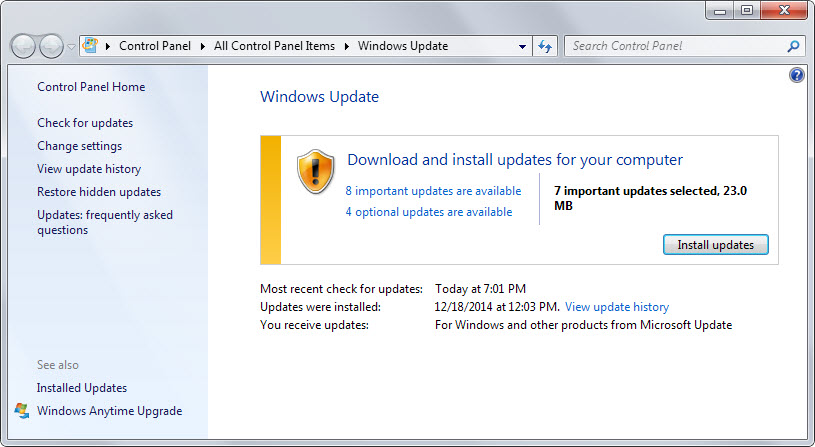Go to Control Panel Home

click(x=91, y=87)
